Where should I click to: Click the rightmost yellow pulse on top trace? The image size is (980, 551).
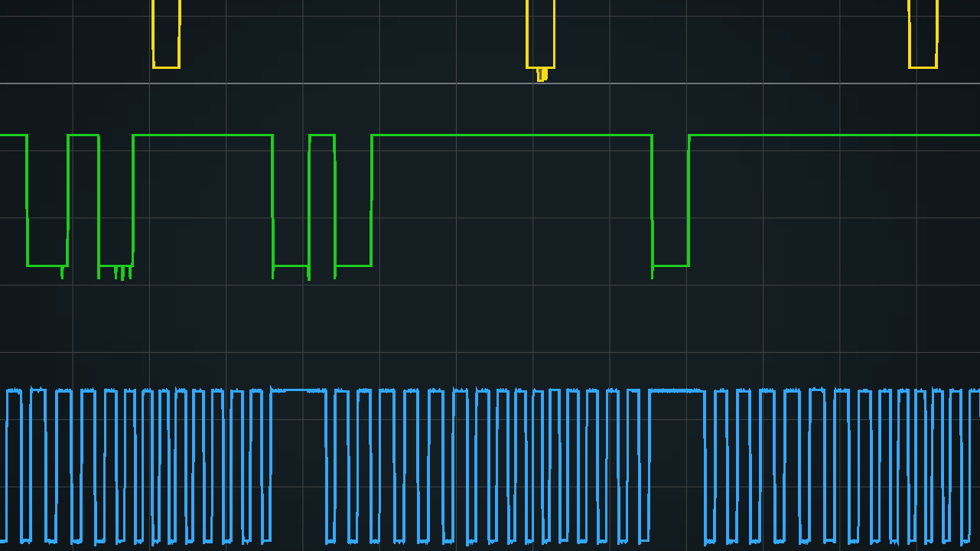[923, 34]
